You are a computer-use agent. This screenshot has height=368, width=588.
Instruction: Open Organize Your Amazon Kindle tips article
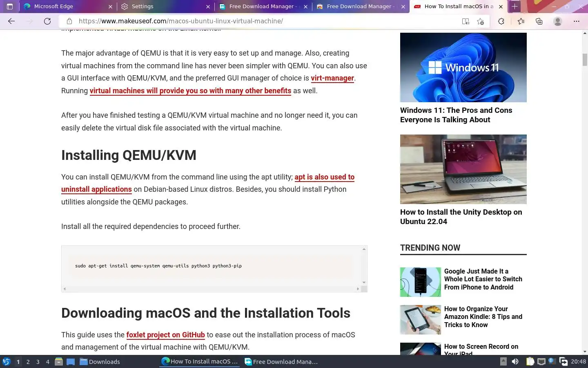[x=483, y=317]
